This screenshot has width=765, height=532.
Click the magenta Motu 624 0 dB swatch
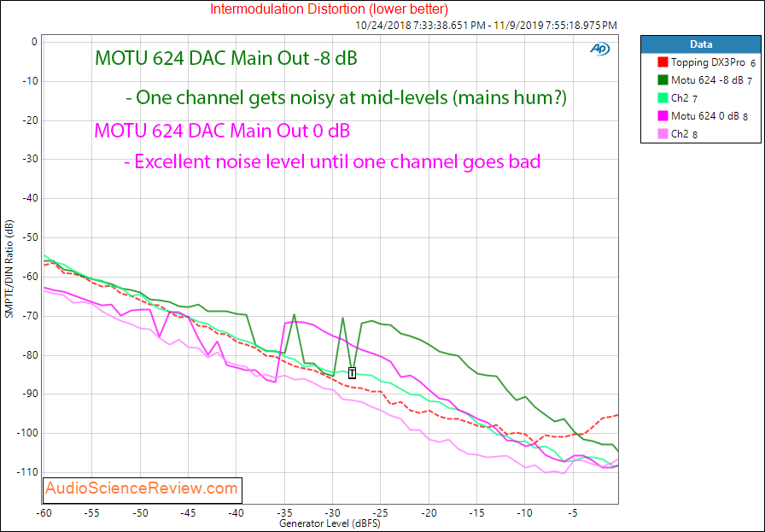tap(663, 115)
